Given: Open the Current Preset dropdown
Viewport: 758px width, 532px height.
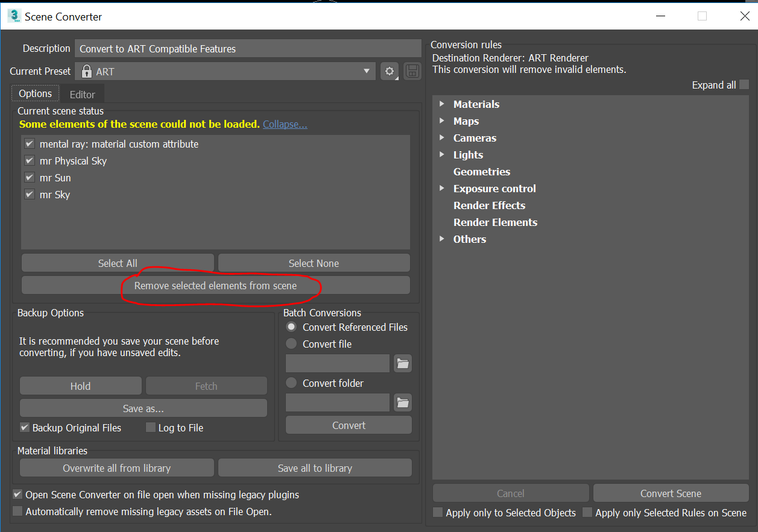Looking at the screenshot, I should [x=367, y=71].
